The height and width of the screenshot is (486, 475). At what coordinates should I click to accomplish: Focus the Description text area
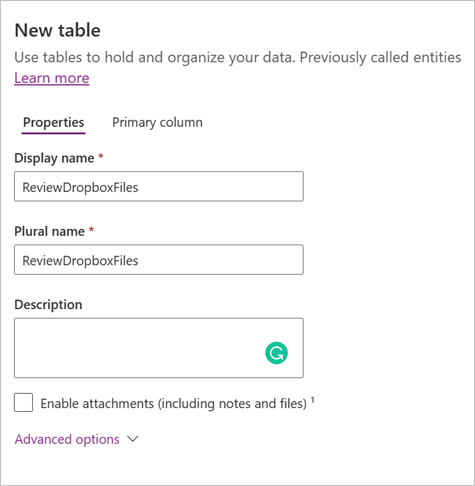tap(159, 348)
